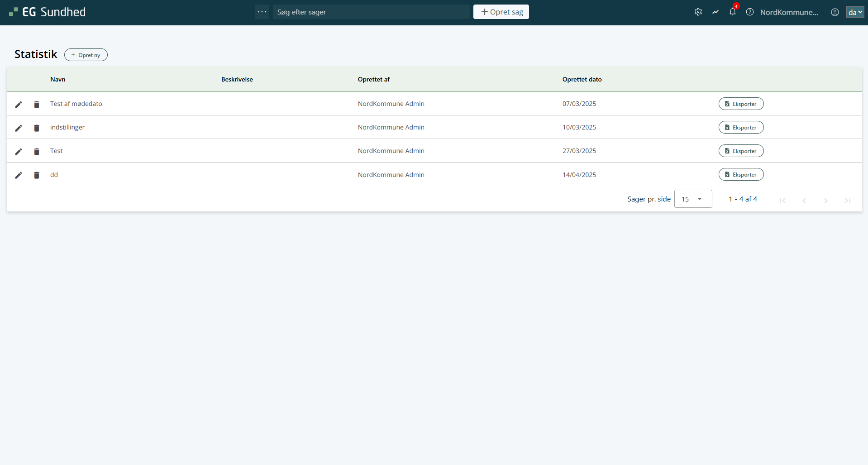Image resolution: width=868 pixels, height=465 pixels.
Task: Expand the 'Sager pr. side' dropdown
Action: click(x=693, y=199)
